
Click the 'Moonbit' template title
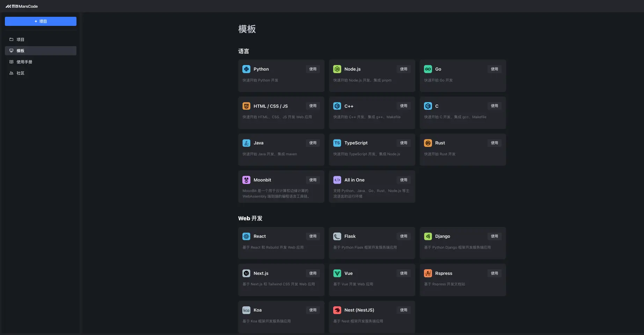pyautogui.click(x=262, y=180)
